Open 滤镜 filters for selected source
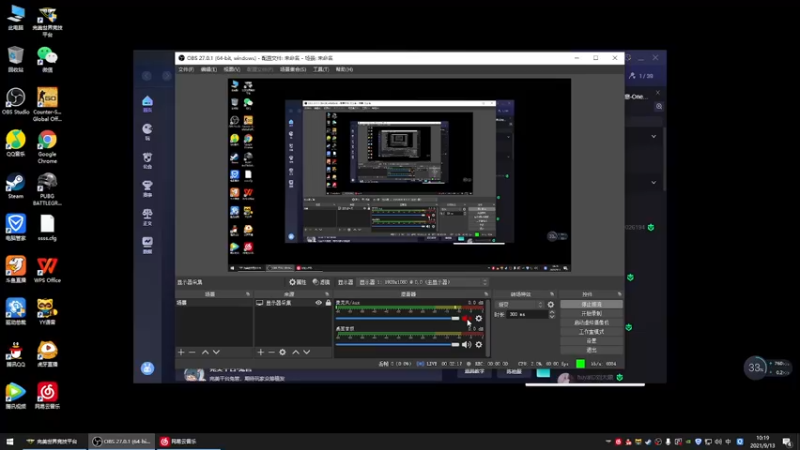 pyautogui.click(x=321, y=282)
